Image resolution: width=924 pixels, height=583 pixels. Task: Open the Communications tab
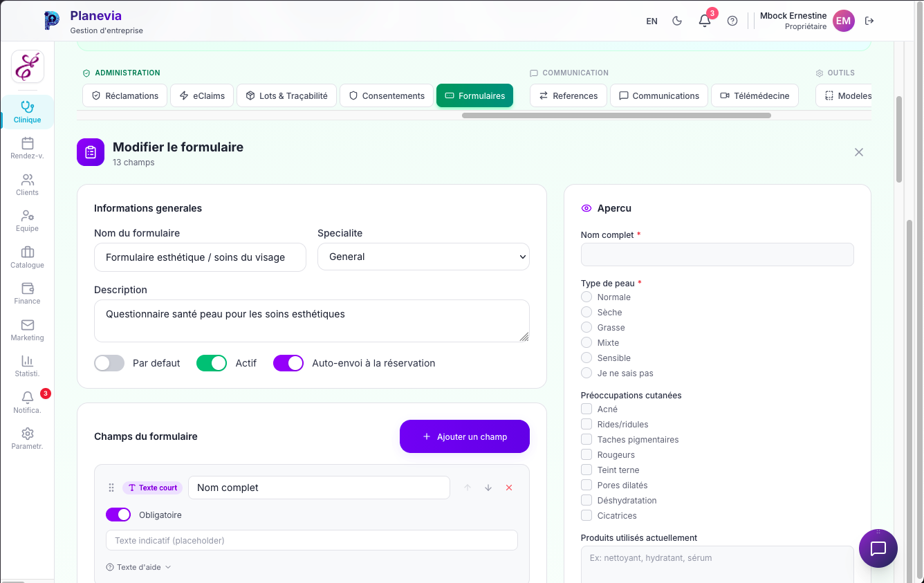coord(659,95)
